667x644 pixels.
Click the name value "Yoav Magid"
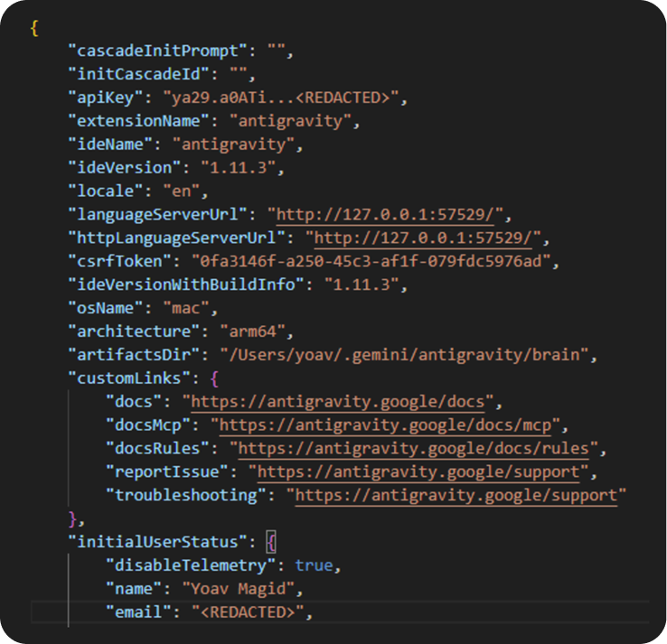pos(239,589)
